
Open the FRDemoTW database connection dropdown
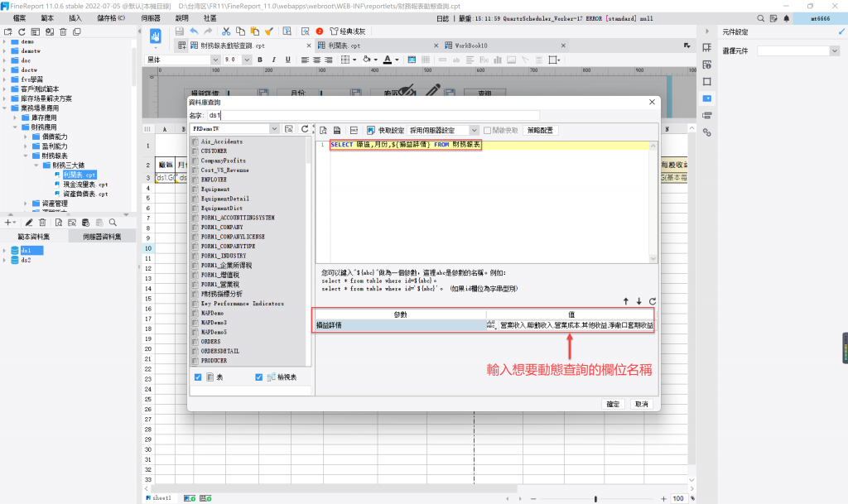point(274,129)
